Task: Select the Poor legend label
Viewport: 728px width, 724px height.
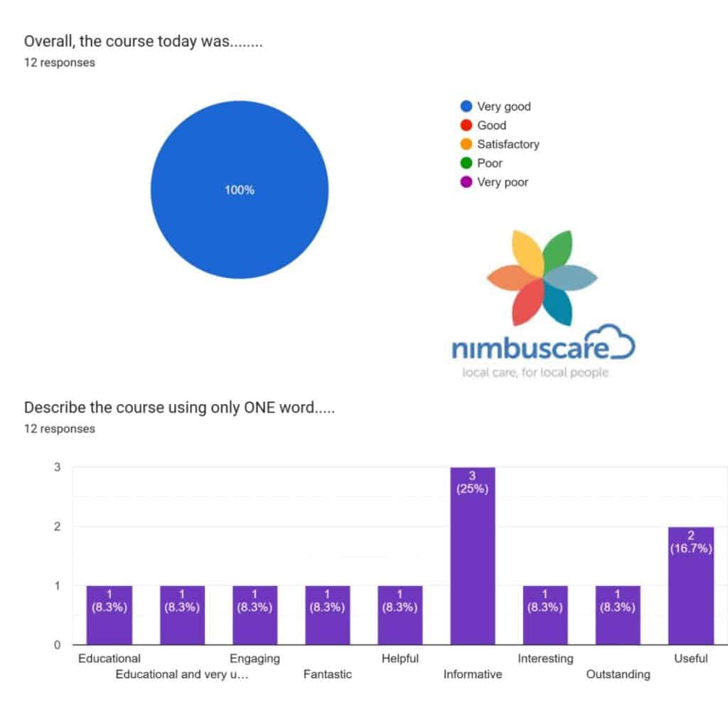Action: (x=490, y=163)
